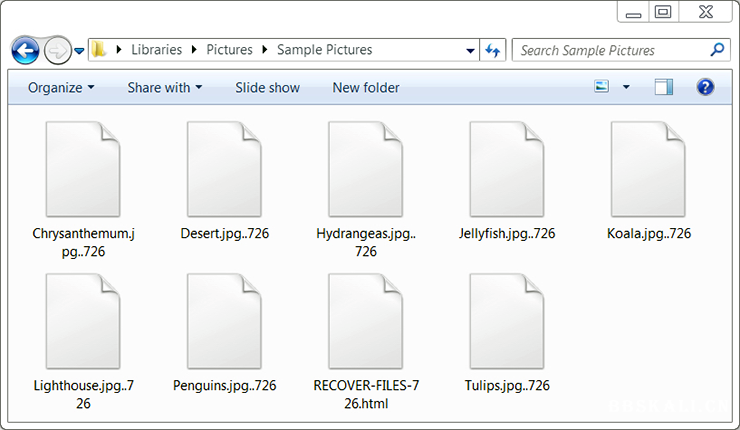Type in Search Sample Pictures field
740x430 pixels.
coord(610,50)
